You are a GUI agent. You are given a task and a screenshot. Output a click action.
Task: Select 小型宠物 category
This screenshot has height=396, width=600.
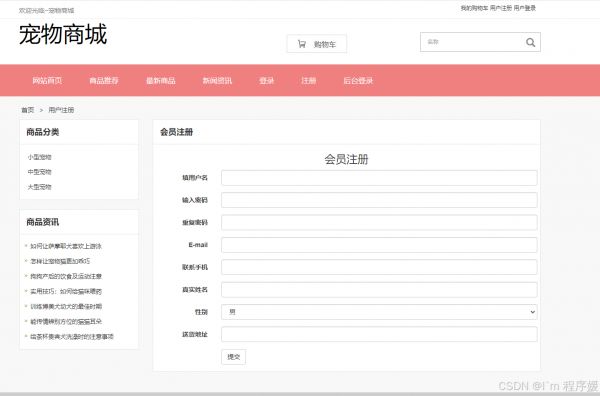tap(39, 157)
